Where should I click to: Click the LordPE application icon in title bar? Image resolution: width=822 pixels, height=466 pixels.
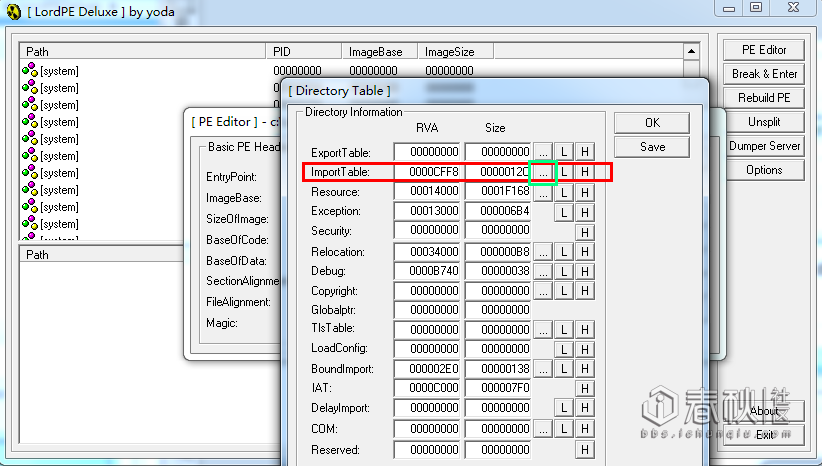click(x=14, y=12)
